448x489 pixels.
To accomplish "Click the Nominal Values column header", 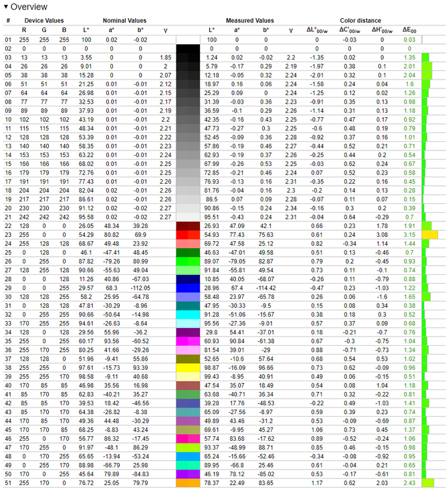I will tap(124, 21).
